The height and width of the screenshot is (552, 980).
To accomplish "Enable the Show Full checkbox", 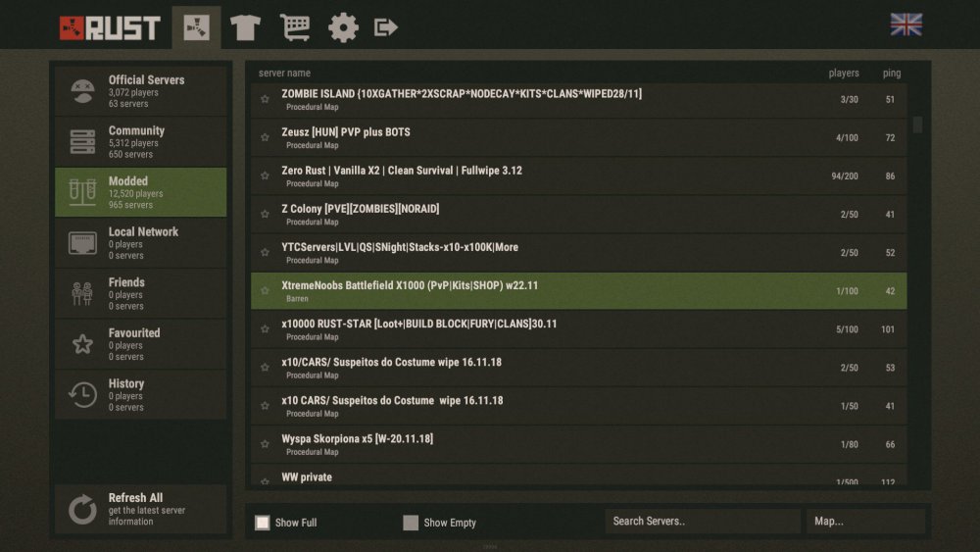I will click(x=263, y=523).
